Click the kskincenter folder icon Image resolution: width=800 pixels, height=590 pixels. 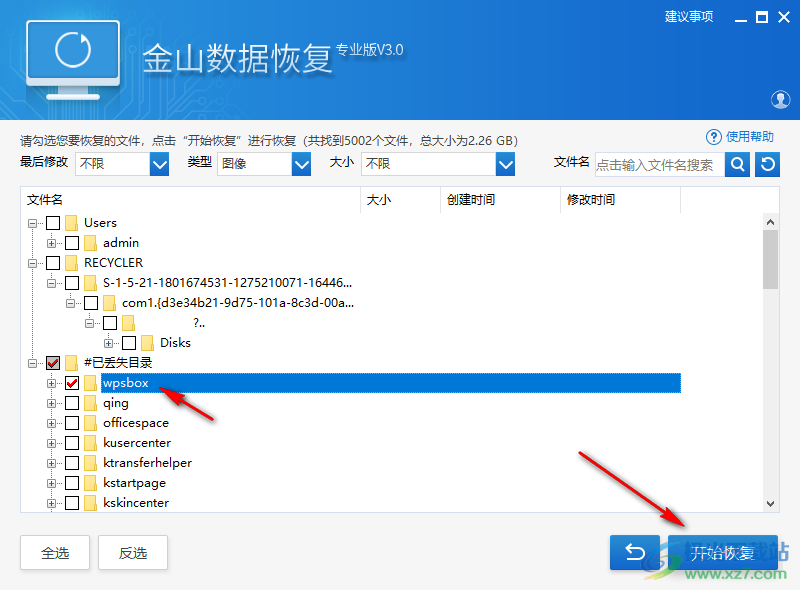(90, 503)
